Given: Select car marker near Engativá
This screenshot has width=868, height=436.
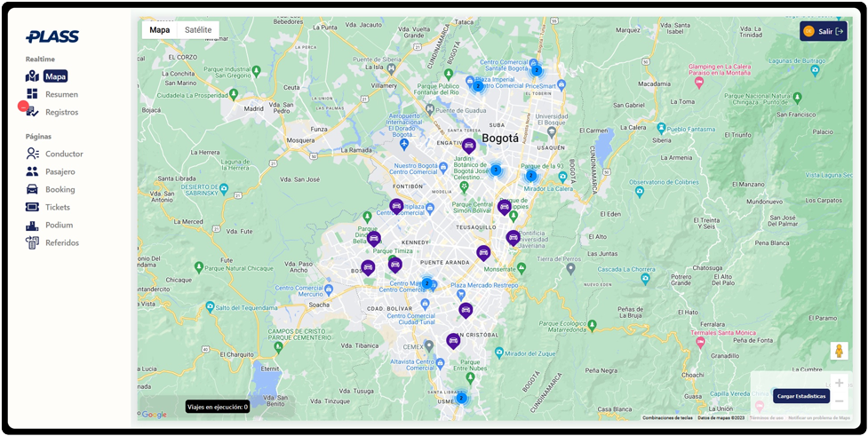Looking at the screenshot, I should (469, 146).
